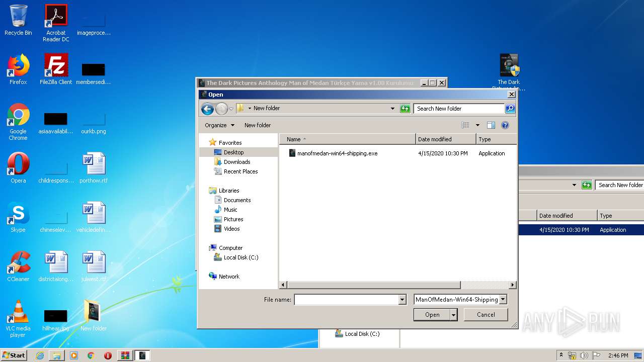644x362 pixels.
Task: Select Acrobat Reader DC desktop icon
Action: click(x=56, y=23)
